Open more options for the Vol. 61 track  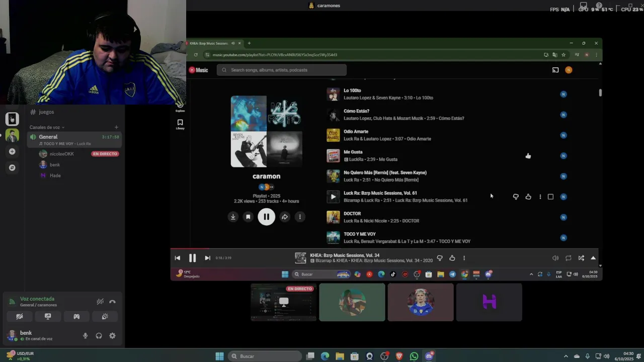point(540,197)
